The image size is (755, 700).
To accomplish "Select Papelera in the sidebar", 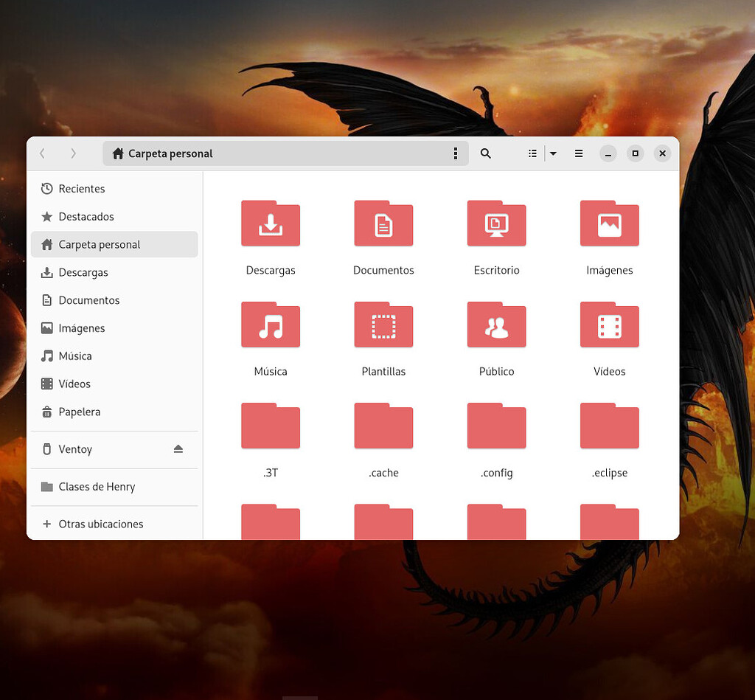I will [x=79, y=412].
